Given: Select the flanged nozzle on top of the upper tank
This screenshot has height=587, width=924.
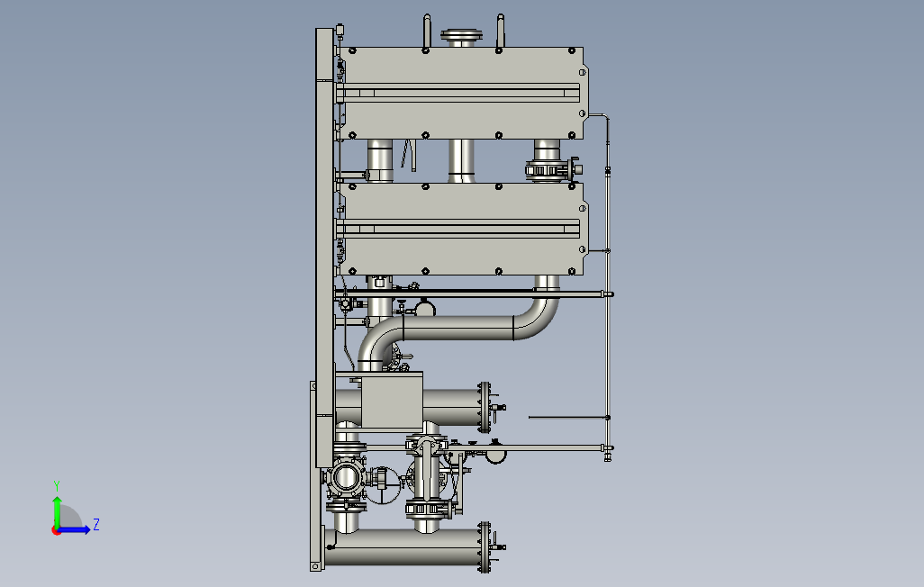Looking at the screenshot, I should pyautogui.click(x=461, y=38).
